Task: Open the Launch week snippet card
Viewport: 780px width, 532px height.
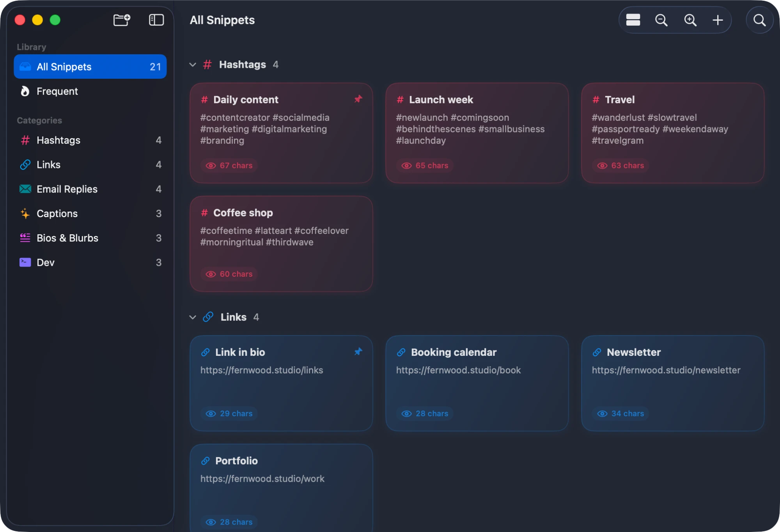Action: pos(477,133)
